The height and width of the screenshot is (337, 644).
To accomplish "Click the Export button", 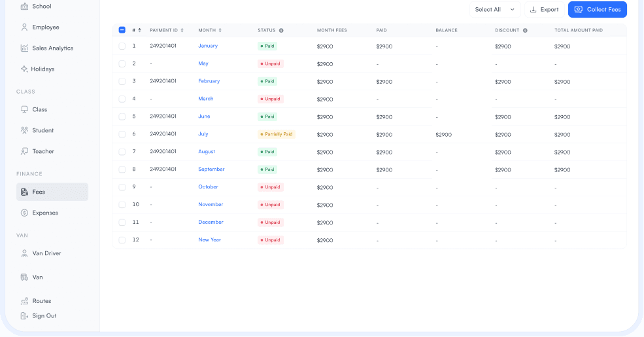I will (544, 10).
